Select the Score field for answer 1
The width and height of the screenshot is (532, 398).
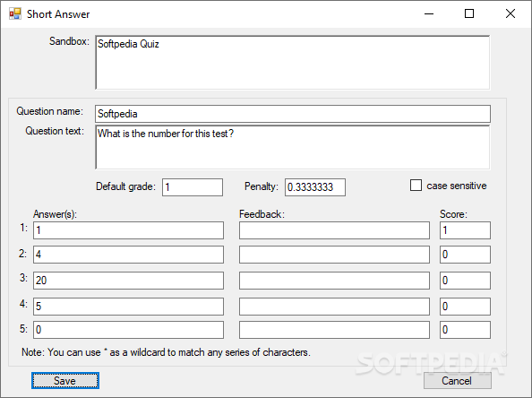click(x=465, y=230)
